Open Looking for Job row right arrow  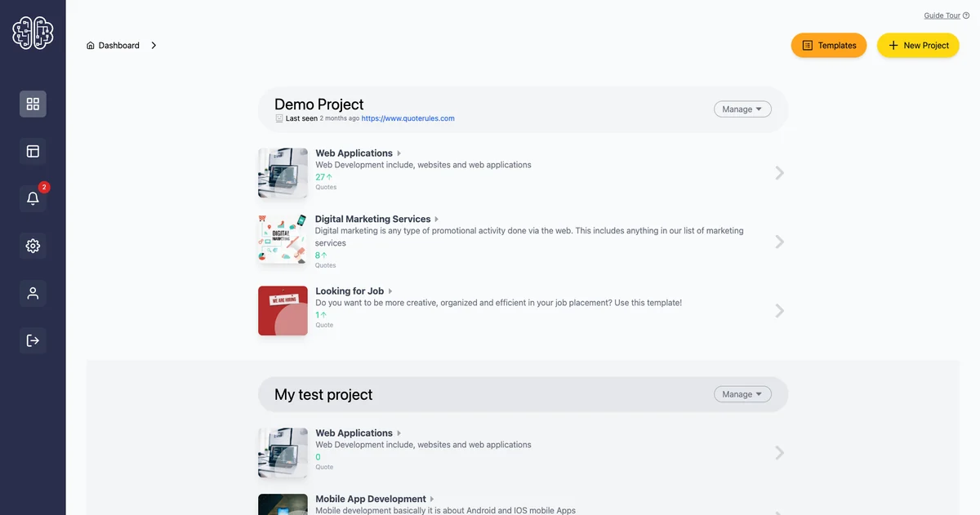(779, 311)
